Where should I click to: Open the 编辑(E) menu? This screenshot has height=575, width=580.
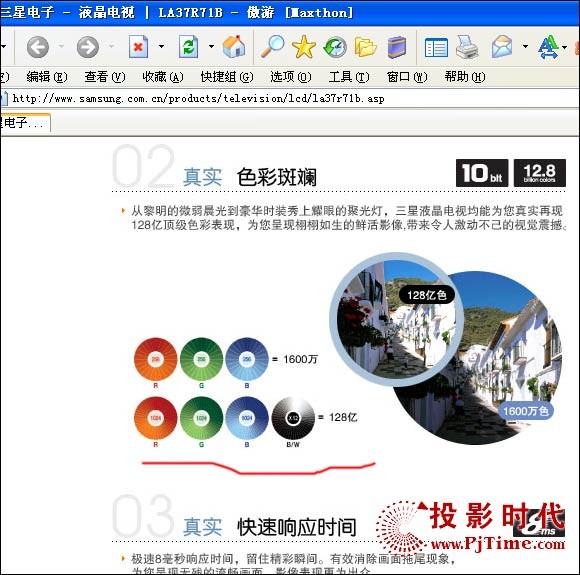47,77
